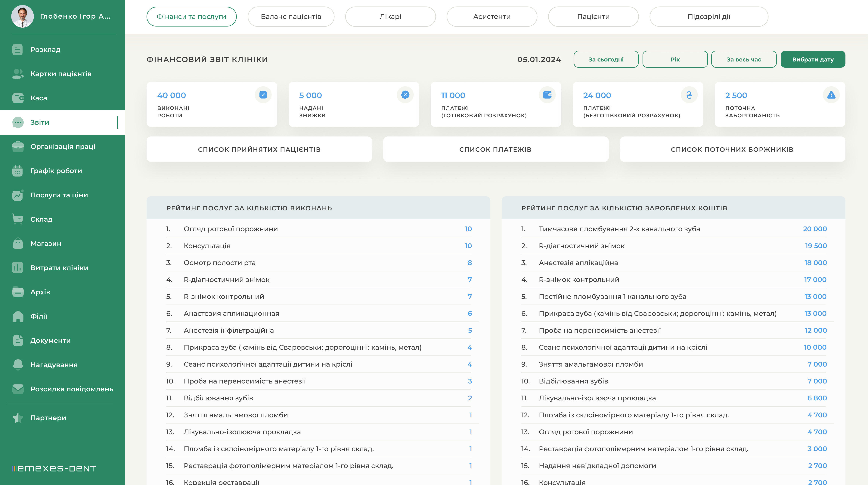The height and width of the screenshot is (485, 868).
Task: Click the warning triangle on debt card
Action: click(x=831, y=95)
